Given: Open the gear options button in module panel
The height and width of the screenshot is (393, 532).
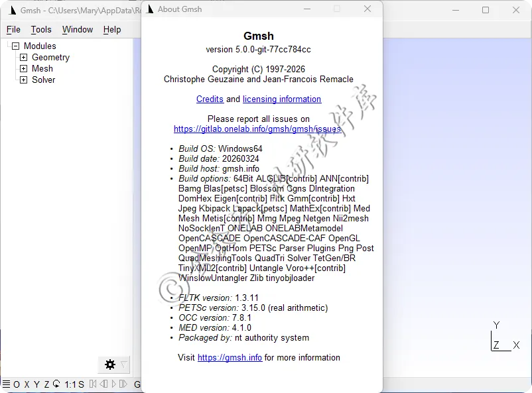Looking at the screenshot, I should click(x=110, y=365).
